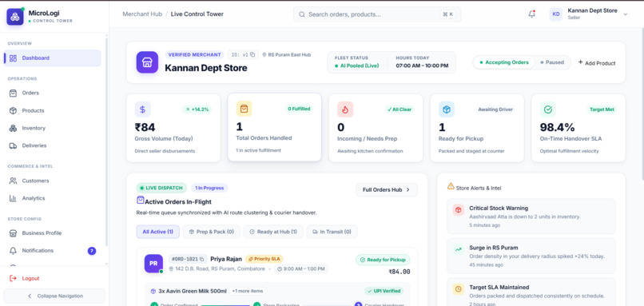Select the Prep & Pack (0) tab
644x306 pixels.
point(212,232)
